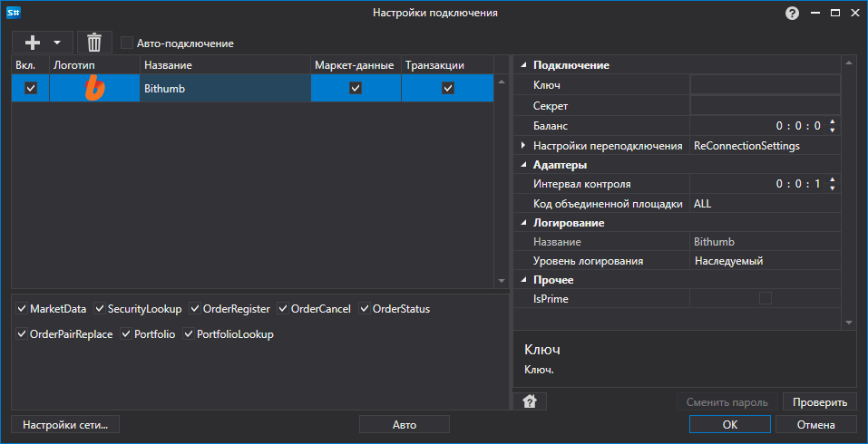
Task: Uncheck the OrderRegister checkbox
Action: point(195,308)
